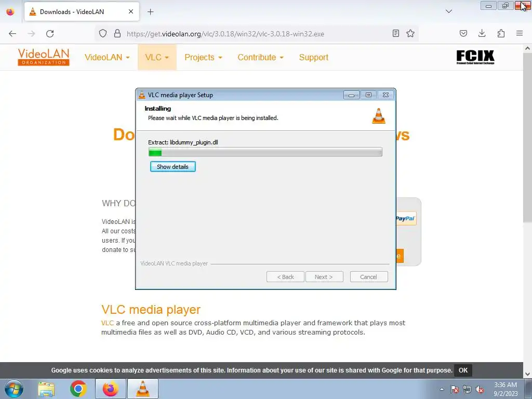Expand the Contribute navigation dropdown
Viewport: 532px width, 399px height.
261,57
